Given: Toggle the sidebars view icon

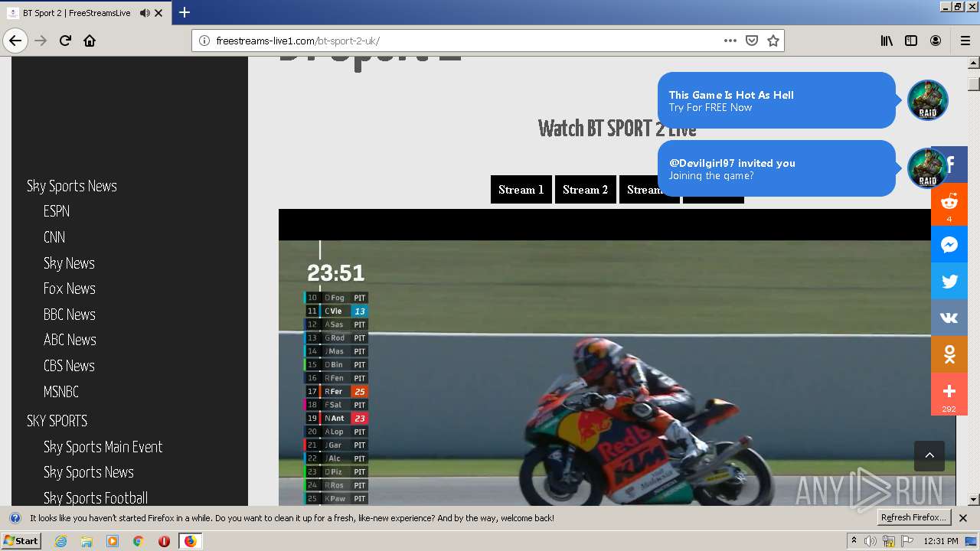Looking at the screenshot, I should [x=911, y=41].
